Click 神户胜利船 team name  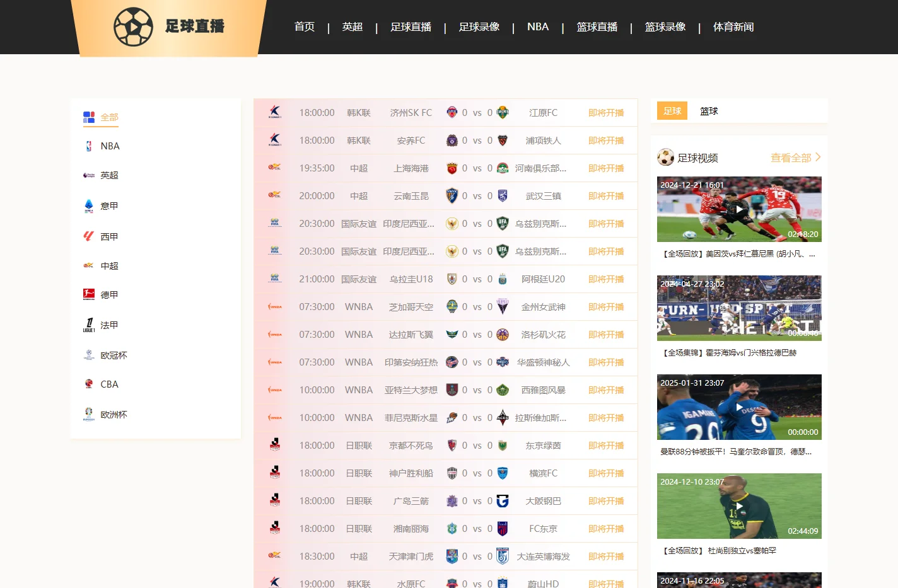coord(411,473)
